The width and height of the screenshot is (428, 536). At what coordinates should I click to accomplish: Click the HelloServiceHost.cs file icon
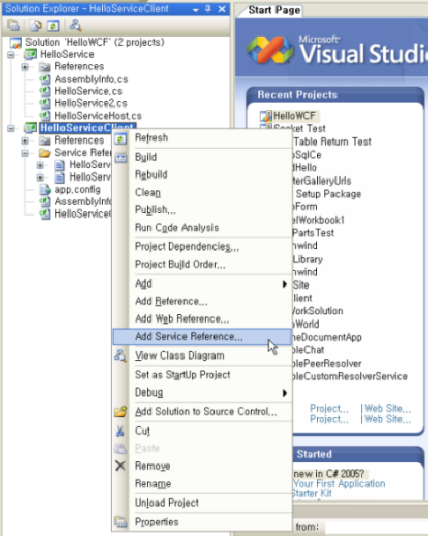[x=44, y=116]
